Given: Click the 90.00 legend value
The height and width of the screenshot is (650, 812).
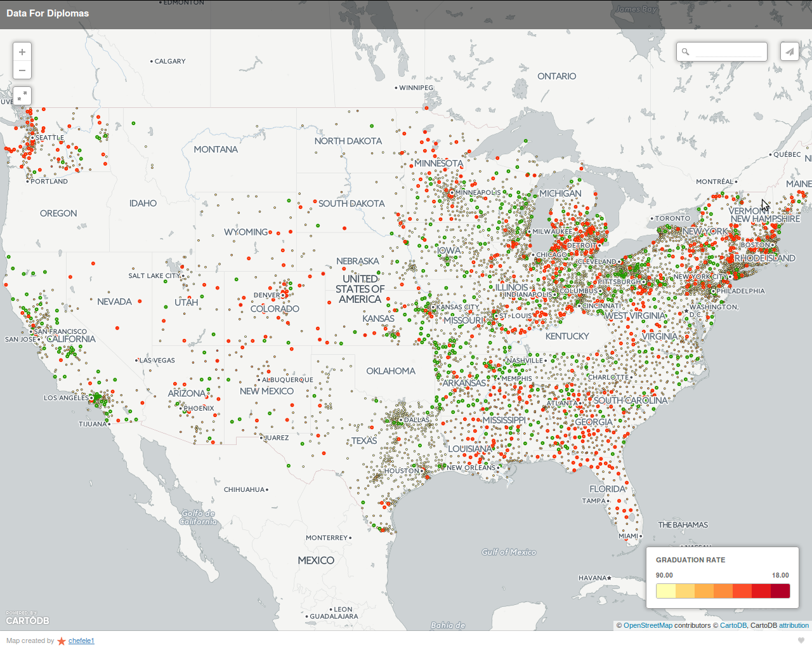Looking at the screenshot, I should click(664, 576).
